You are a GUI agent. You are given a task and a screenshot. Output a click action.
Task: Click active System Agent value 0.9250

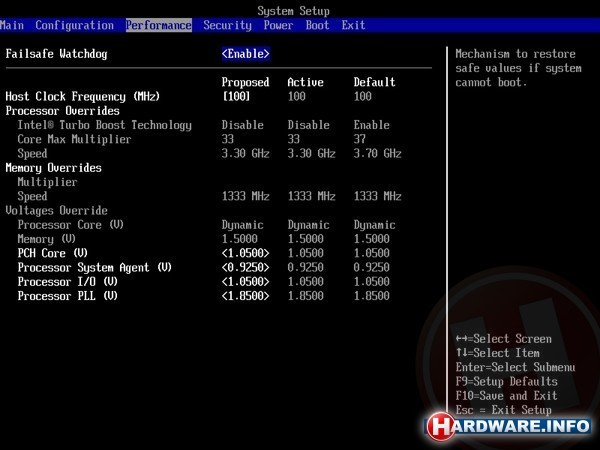point(305,267)
